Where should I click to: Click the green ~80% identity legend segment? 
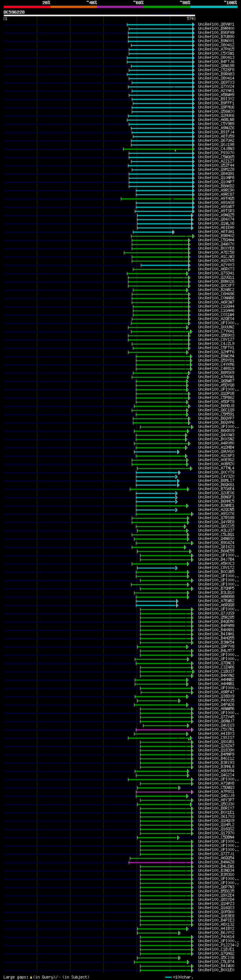pos(167,7)
